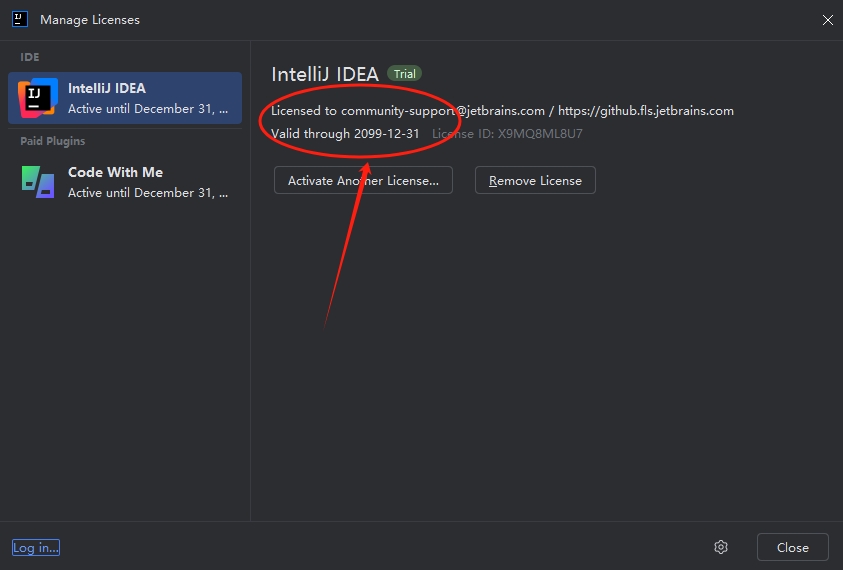Click the IntelliJ IDEA heading in details pane

tap(325, 74)
